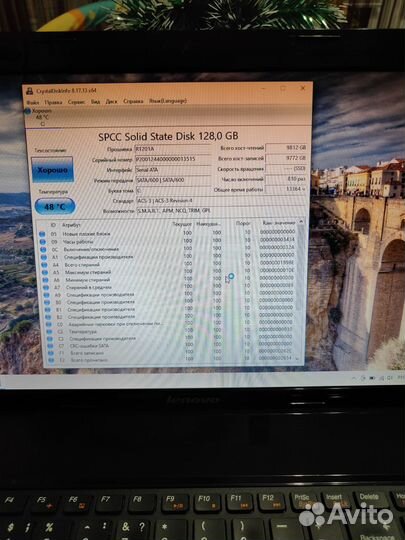
Task: Select the Максимум стираний attribute row
Action: tap(169, 272)
